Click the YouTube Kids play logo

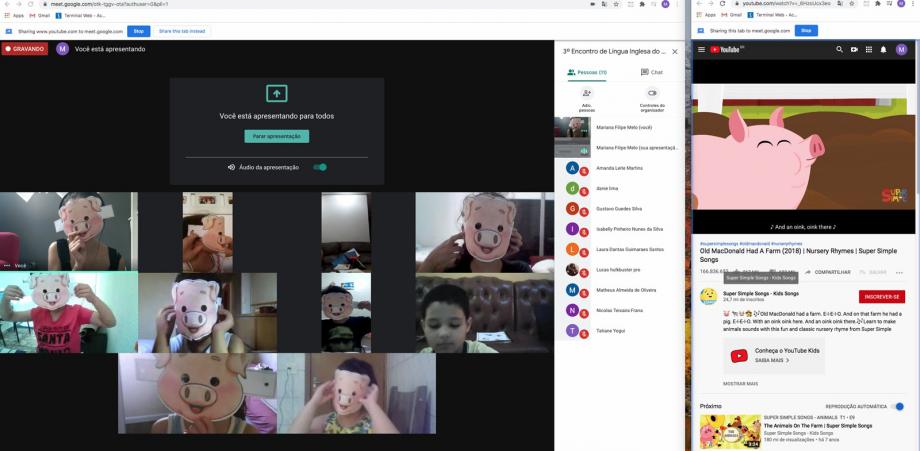pyautogui.click(x=739, y=355)
